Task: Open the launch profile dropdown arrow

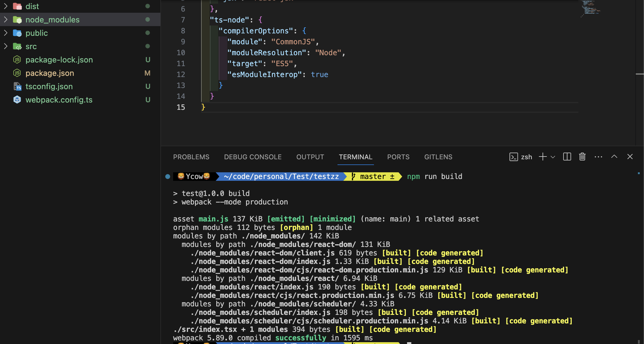Action: pos(553,157)
